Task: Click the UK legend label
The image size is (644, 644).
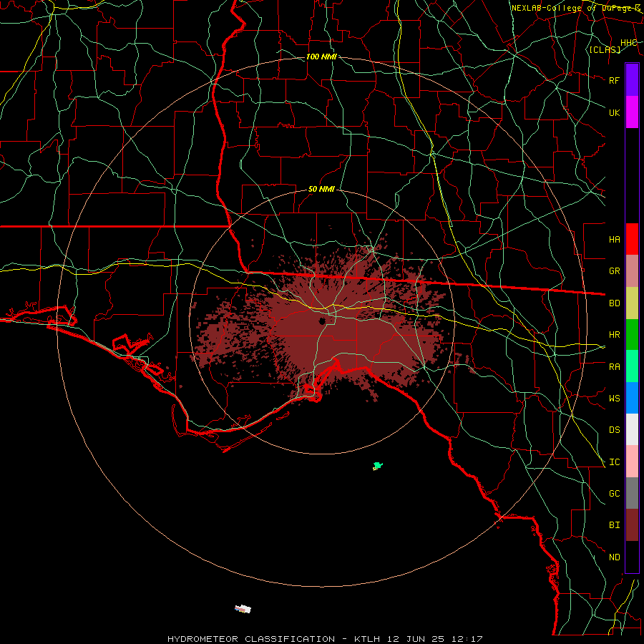Action: [614, 112]
